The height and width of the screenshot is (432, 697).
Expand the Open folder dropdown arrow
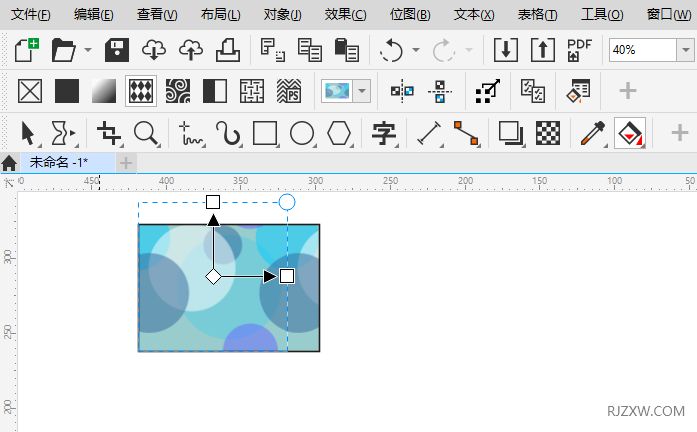coord(88,50)
